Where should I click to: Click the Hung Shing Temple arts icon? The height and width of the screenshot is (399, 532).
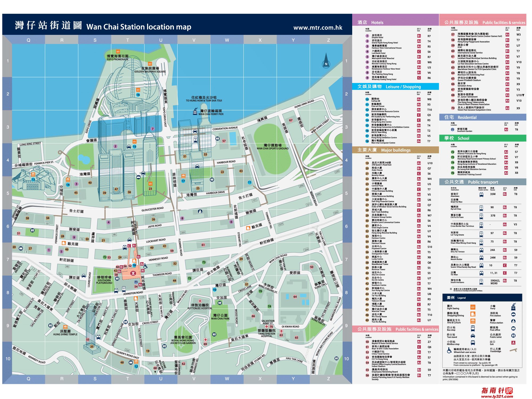tap(65, 327)
